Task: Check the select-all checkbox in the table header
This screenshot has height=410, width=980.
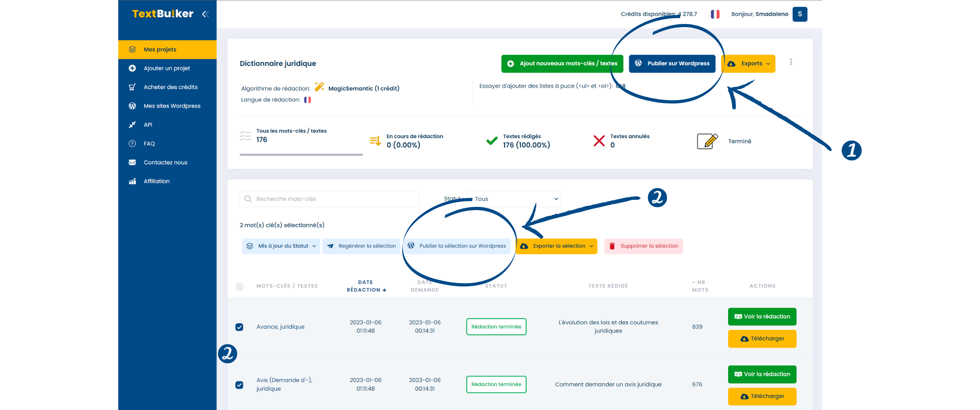Action: point(240,287)
